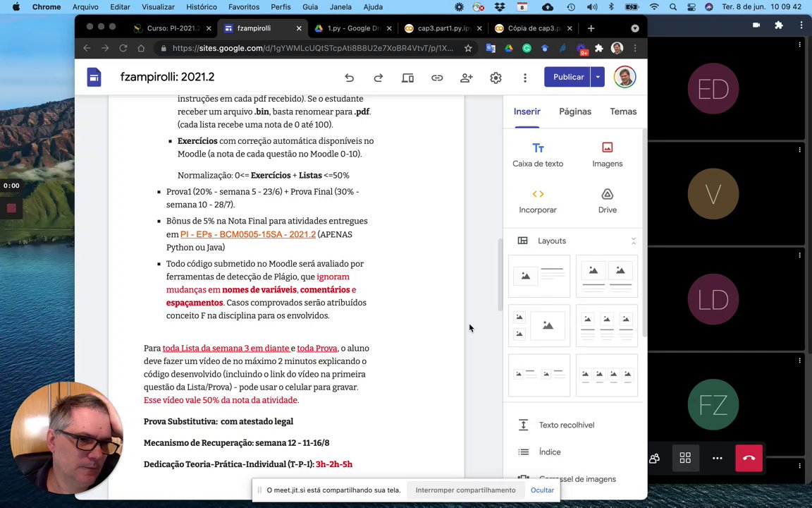Open the Google account avatar in Sites

click(625, 77)
